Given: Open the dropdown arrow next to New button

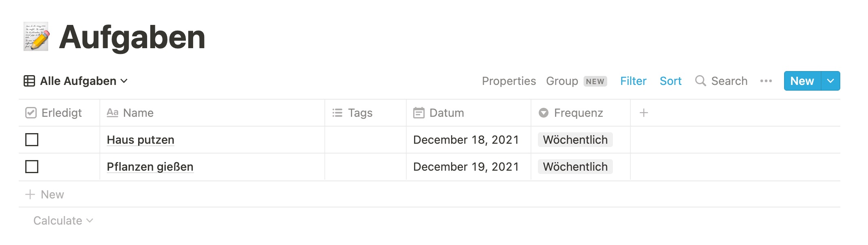Looking at the screenshot, I should (x=831, y=81).
